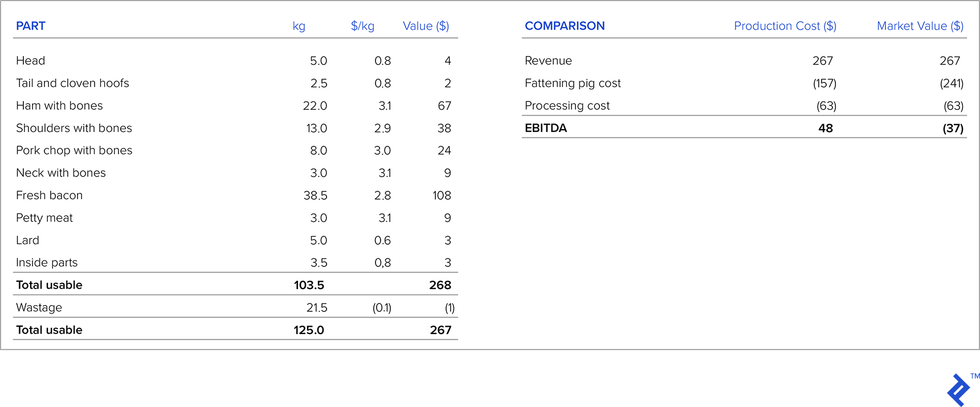This screenshot has width=980, height=407.
Task: Select the Market Value ($) header
Action: pos(920,26)
